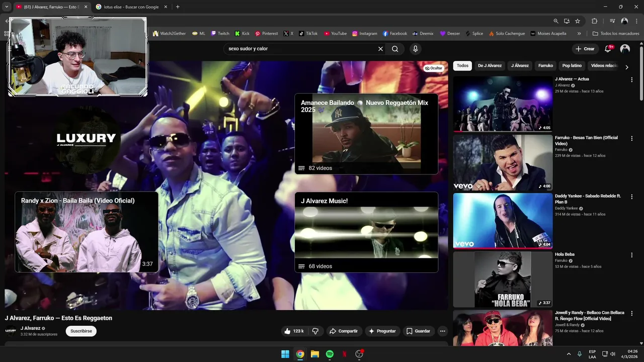644x362 pixels.
Task: Bookmark this page with star icon
Action: tap(578, 21)
